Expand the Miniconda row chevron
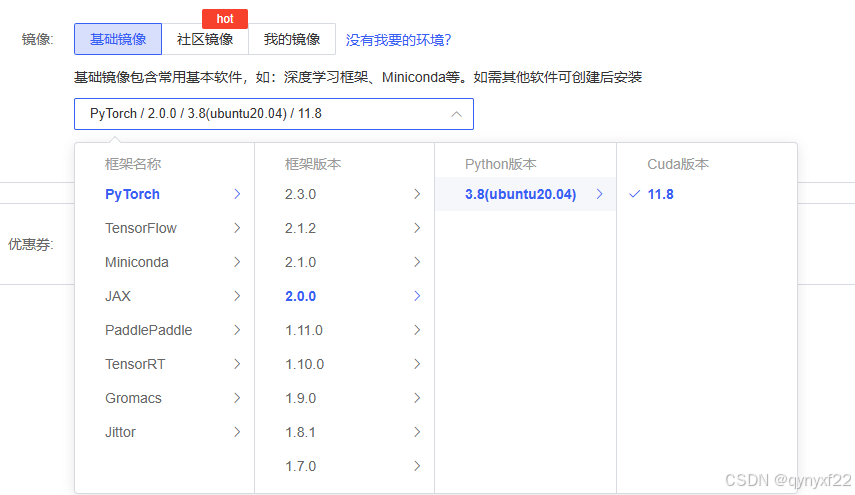This screenshot has width=855, height=495. click(237, 262)
